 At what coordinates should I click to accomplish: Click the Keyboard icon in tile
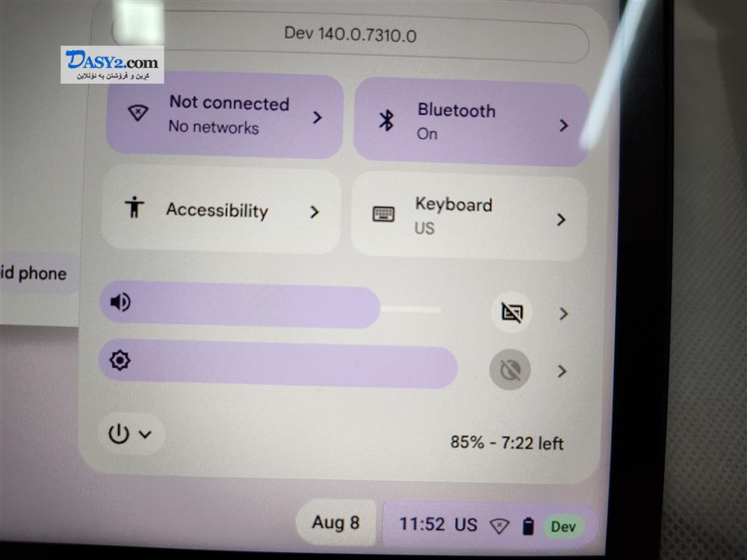pos(383,214)
